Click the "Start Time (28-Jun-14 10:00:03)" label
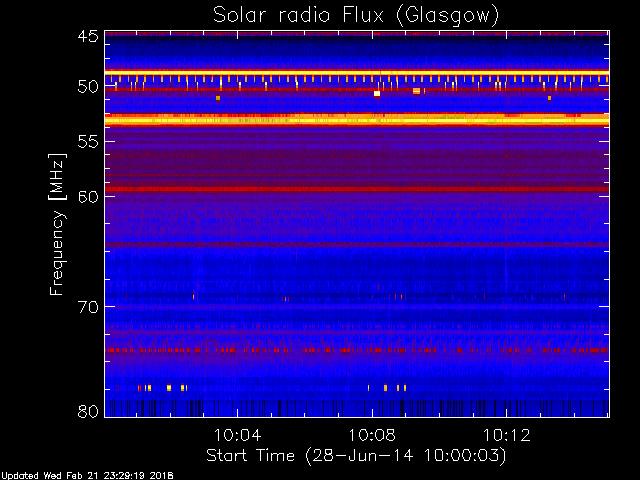 pos(356,455)
